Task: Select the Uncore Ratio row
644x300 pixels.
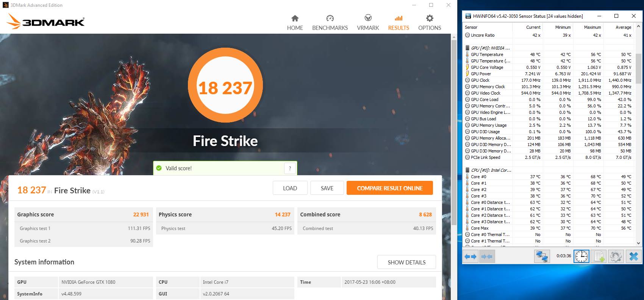Action: point(549,35)
